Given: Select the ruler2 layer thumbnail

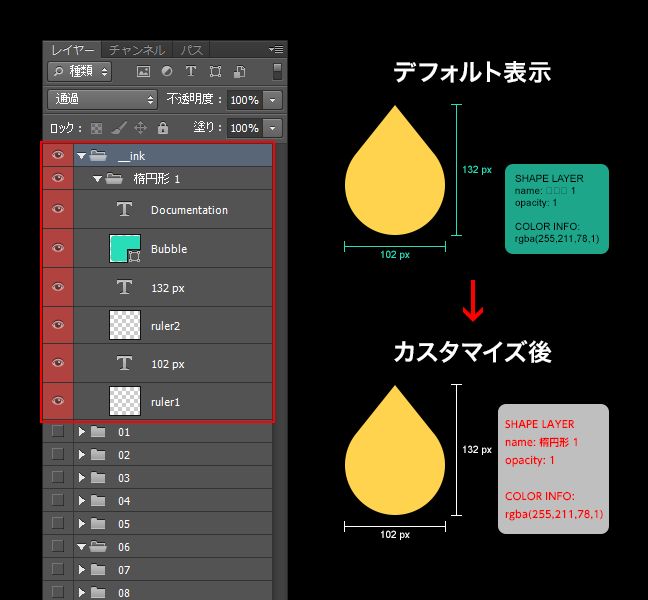Looking at the screenshot, I should [x=125, y=325].
